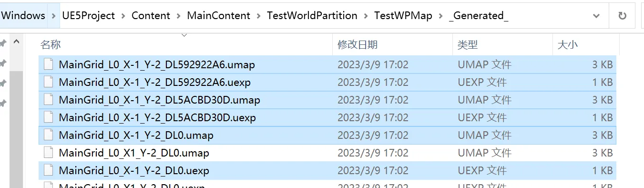
Task: Navigate to MainContent folder in breadcrumb
Action: 218,16
